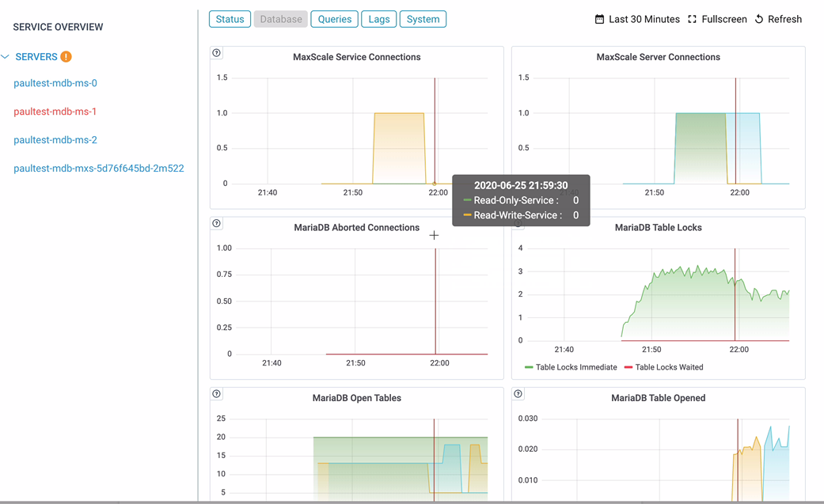Click the calendar icon for time range
The height and width of the screenshot is (504, 824).
tap(599, 19)
